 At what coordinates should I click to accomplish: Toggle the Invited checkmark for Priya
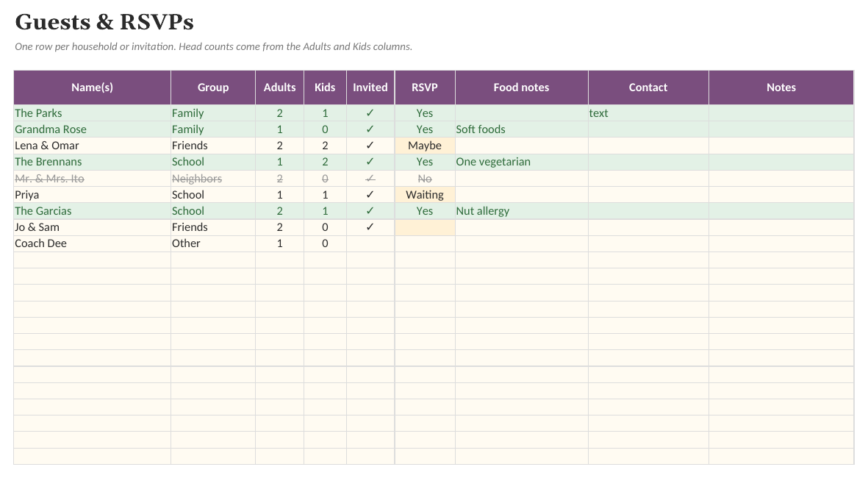370,194
